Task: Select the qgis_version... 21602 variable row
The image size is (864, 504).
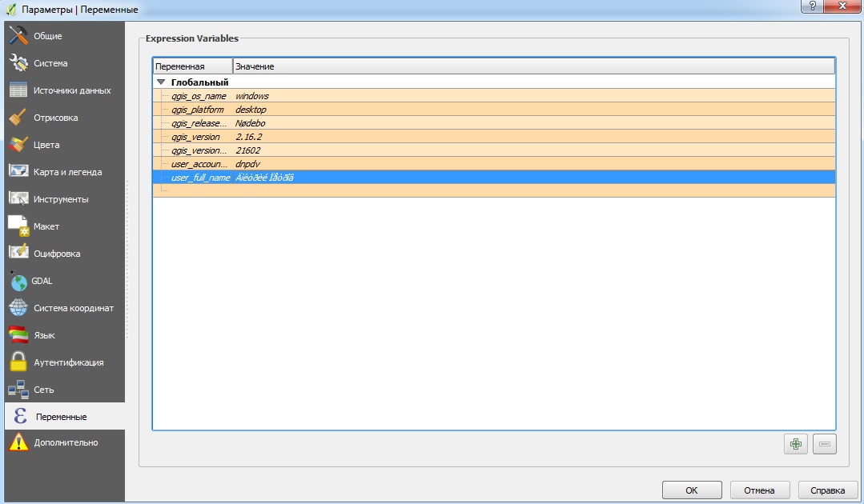Action: pos(494,150)
